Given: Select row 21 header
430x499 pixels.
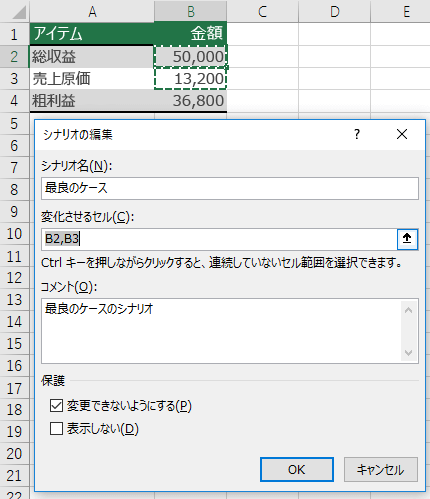Looking at the screenshot, I should pos(14,476).
